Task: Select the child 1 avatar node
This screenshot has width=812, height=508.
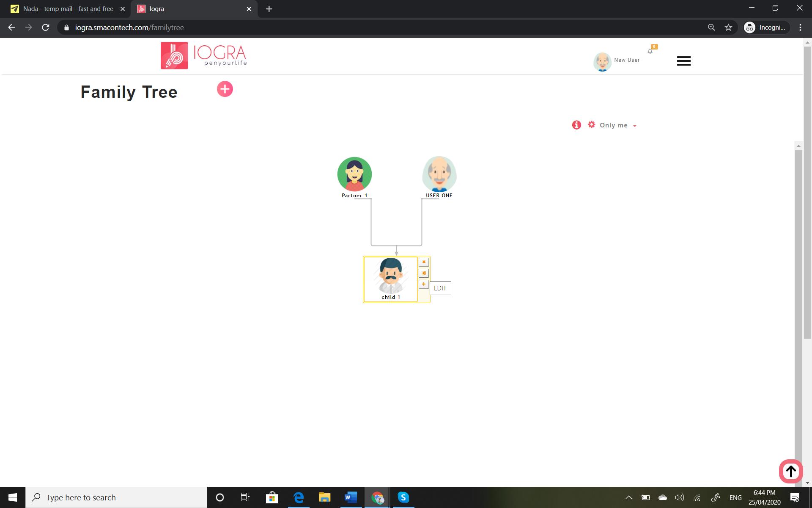Action: click(390, 276)
